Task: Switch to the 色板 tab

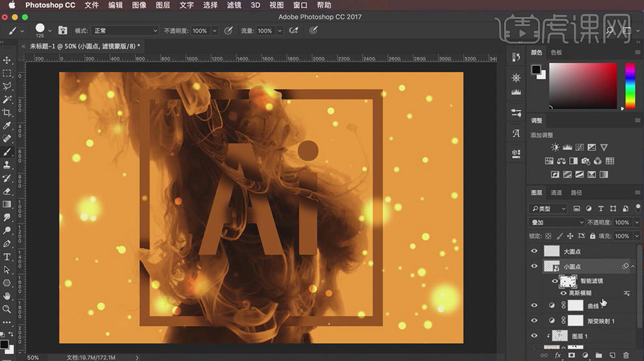Action: [x=556, y=52]
